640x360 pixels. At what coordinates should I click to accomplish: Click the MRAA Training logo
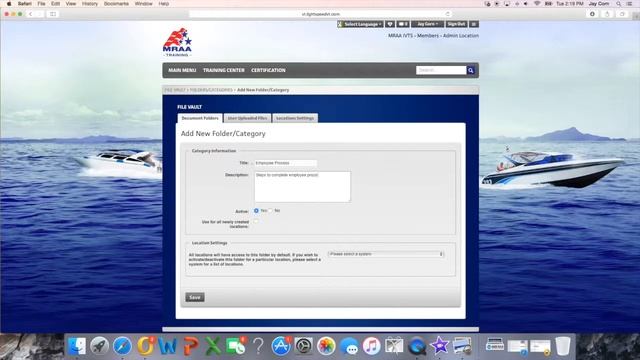[177, 42]
